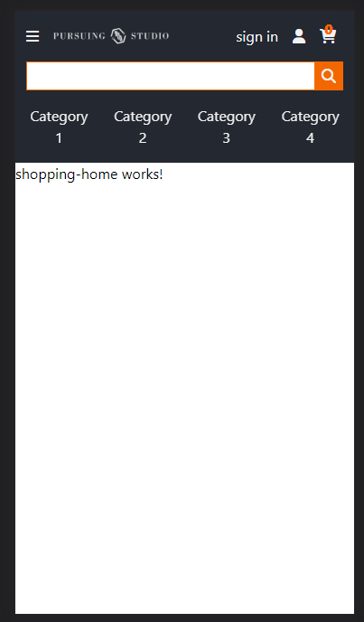Click the number 4 under the last Category

click(310, 138)
